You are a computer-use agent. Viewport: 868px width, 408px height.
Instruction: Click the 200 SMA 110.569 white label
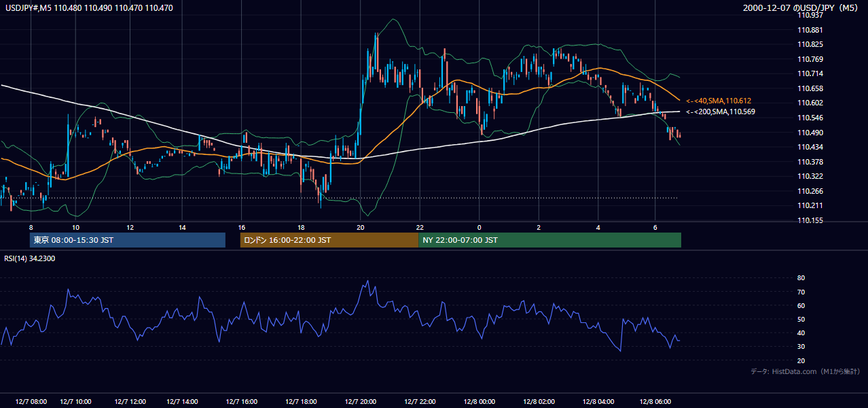(x=721, y=112)
